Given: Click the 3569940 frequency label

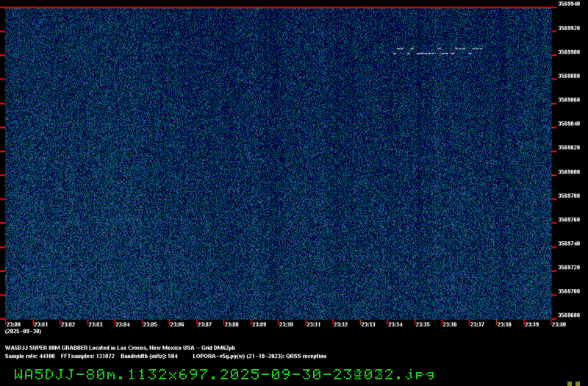Looking at the screenshot, I should 569,4.
